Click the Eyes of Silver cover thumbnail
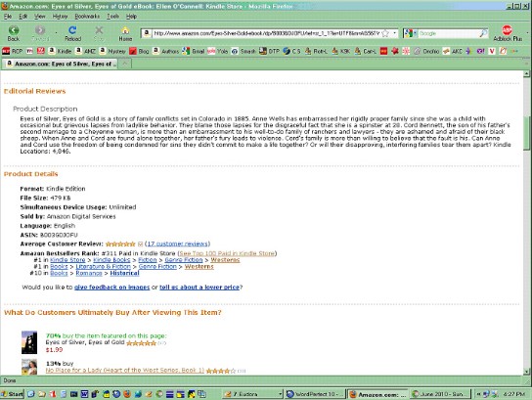Image resolution: width=532 pixels, height=400 pixels. pos(29,342)
